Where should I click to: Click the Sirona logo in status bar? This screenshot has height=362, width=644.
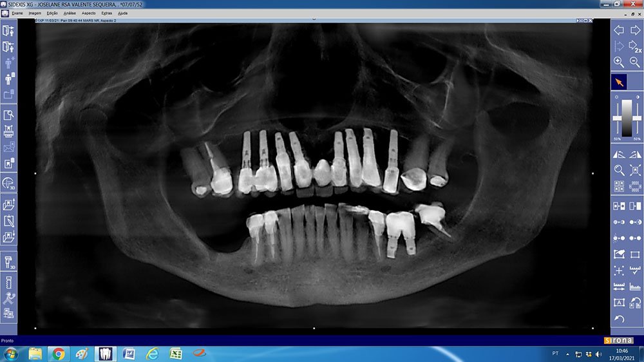(x=619, y=340)
